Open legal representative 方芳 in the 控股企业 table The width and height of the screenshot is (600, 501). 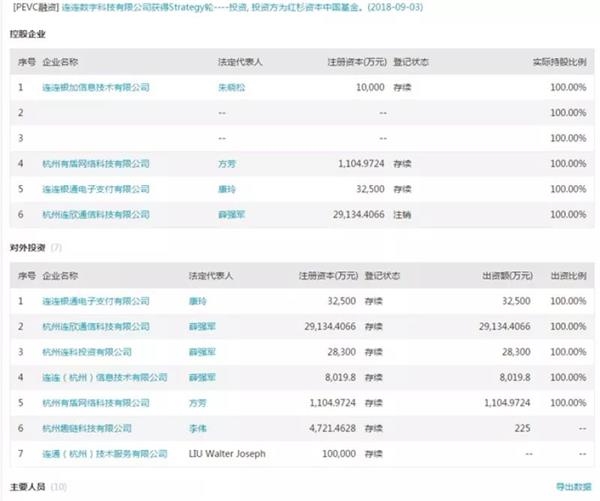pyautogui.click(x=227, y=164)
